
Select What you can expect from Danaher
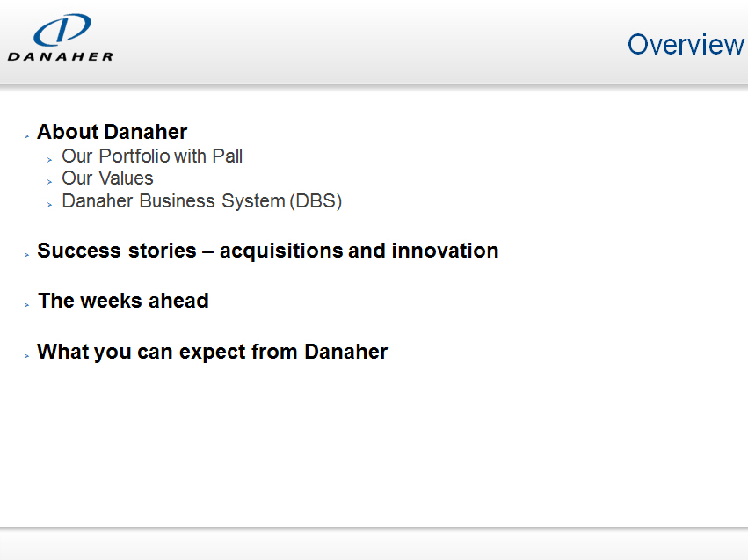(212, 352)
